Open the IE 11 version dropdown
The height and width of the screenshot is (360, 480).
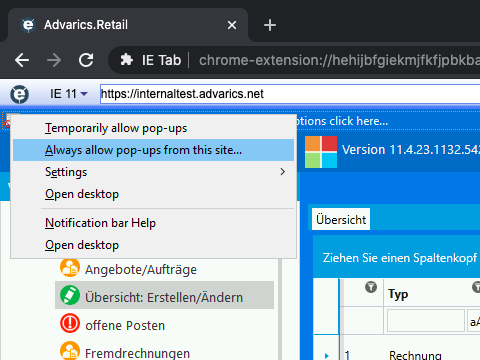pyautogui.click(x=69, y=94)
